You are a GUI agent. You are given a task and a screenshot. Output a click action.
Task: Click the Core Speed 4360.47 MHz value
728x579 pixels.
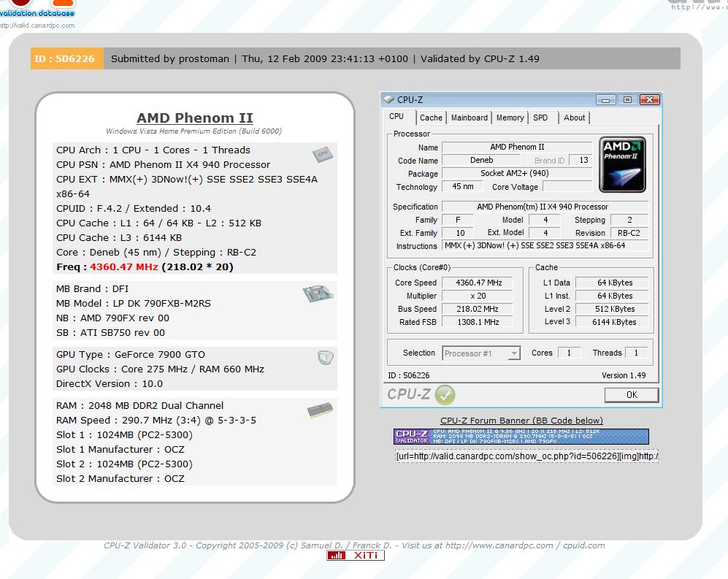pyautogui.click(x=478, y=283)
